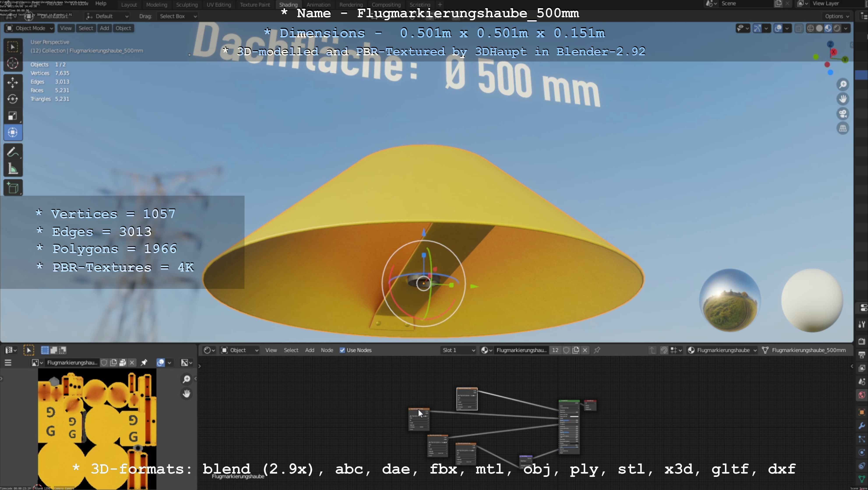This screenshot has height=490, width=868.
Task: Toggle viewport gizmos button
Action: pyautogui.click(x=757, y=28)
